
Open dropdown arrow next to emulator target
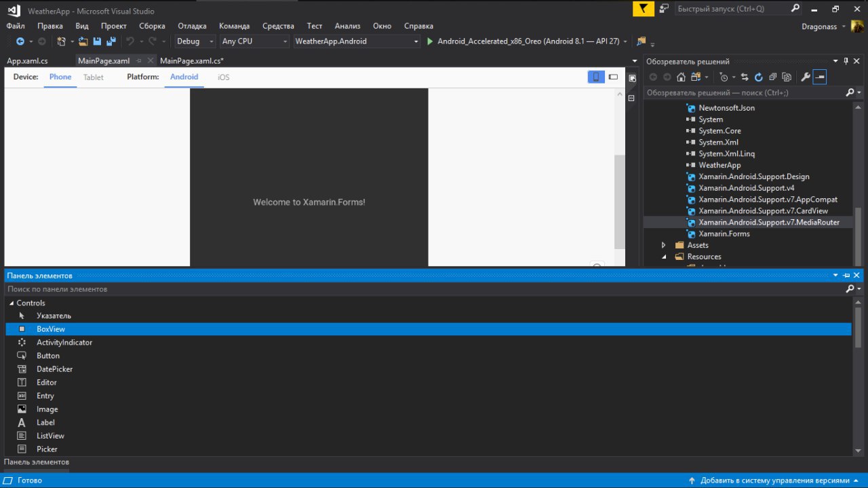(x=625, y=41)
